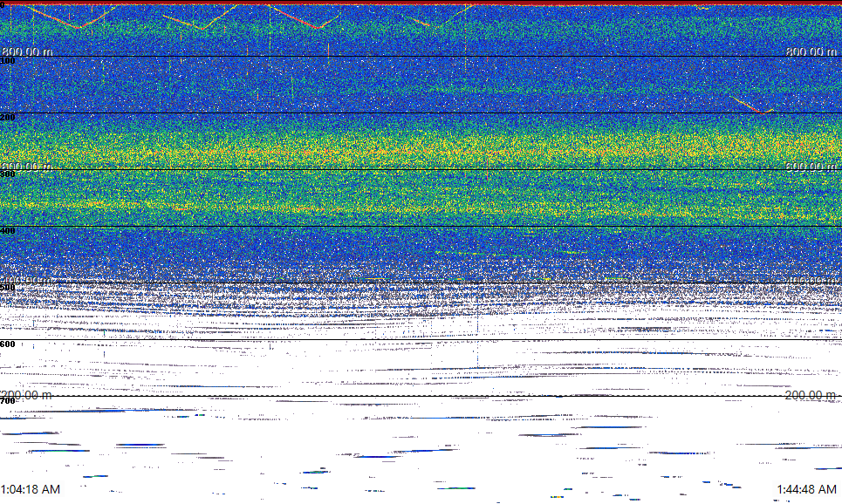Click the 1:44:48 AM end timestamp
The height and width of the screenshot is (504, 842).
[x=806, y=489]
